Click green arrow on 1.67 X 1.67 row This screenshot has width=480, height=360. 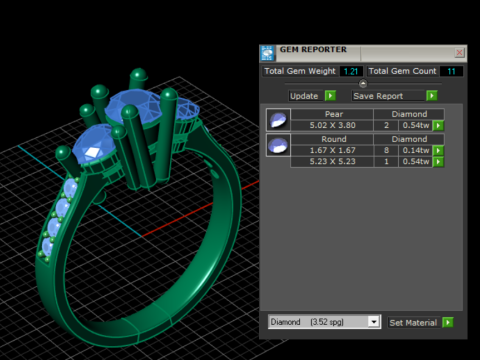[438, 150]
